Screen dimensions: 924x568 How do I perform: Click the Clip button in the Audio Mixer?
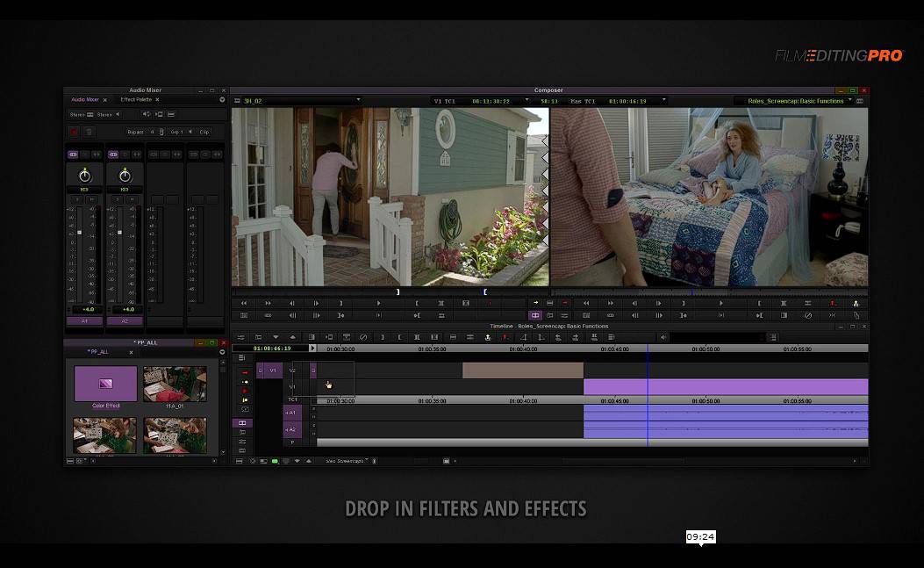[204, 133]
